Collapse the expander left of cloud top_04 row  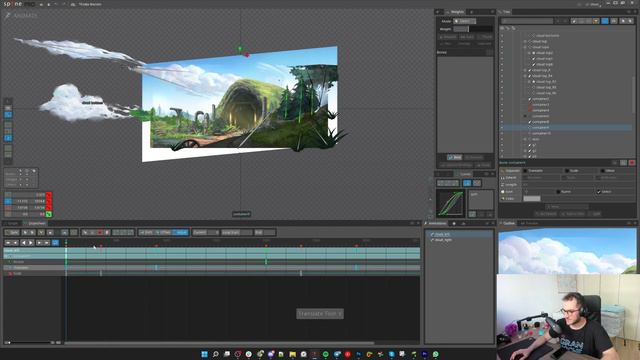click(x=525, y=76)
